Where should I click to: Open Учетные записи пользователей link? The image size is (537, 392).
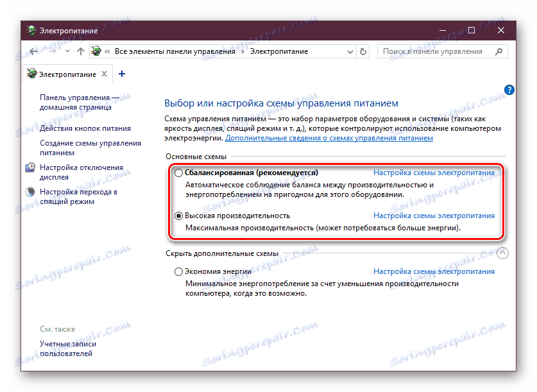[68, 348]
